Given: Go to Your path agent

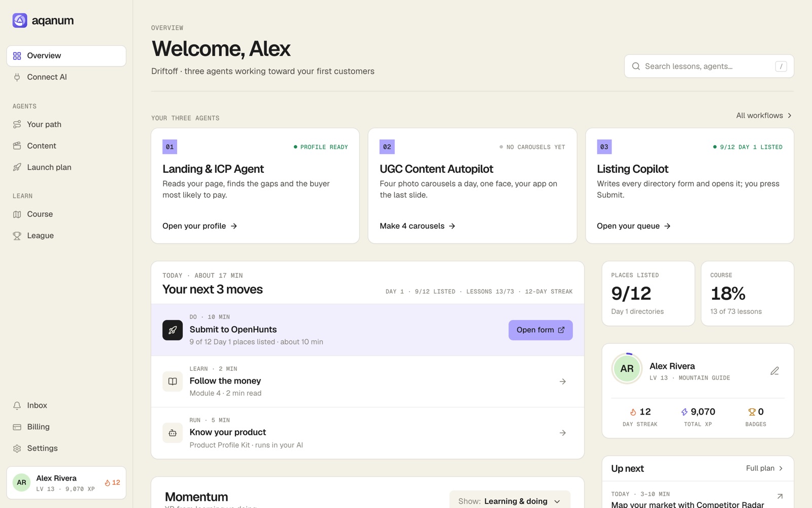Looking at the screenshot, I should point(66,124).
